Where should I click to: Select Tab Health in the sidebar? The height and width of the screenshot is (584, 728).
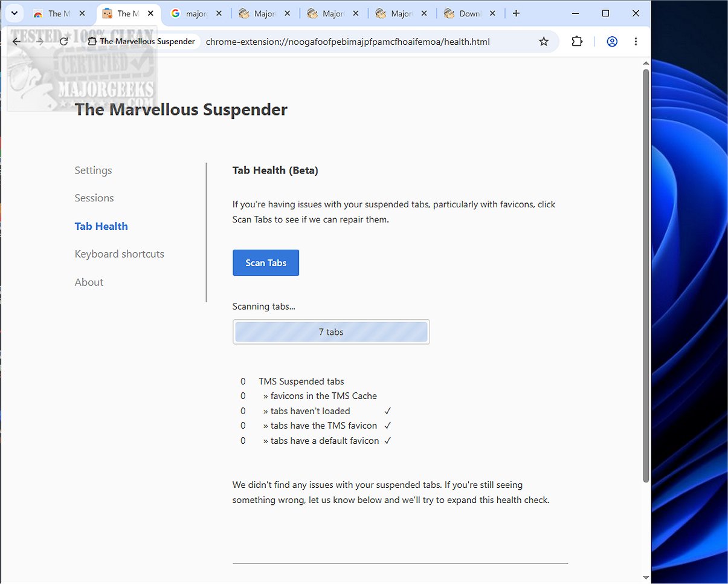(x=101, y=226)
